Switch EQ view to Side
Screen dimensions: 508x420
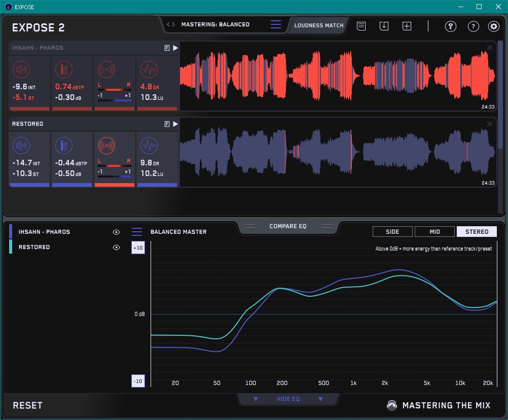click(392, 232)
